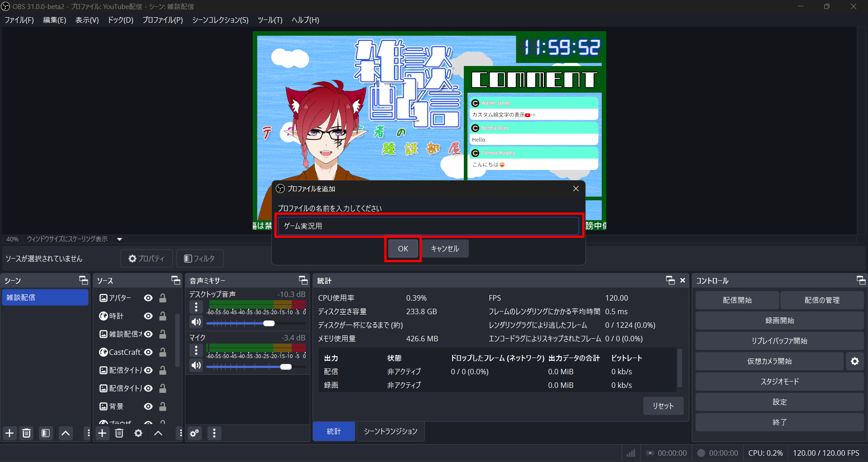This screenshot has height=462, width=868.
Task: Open scene filters icon in the Scenes panel
Action: (46, 433)
